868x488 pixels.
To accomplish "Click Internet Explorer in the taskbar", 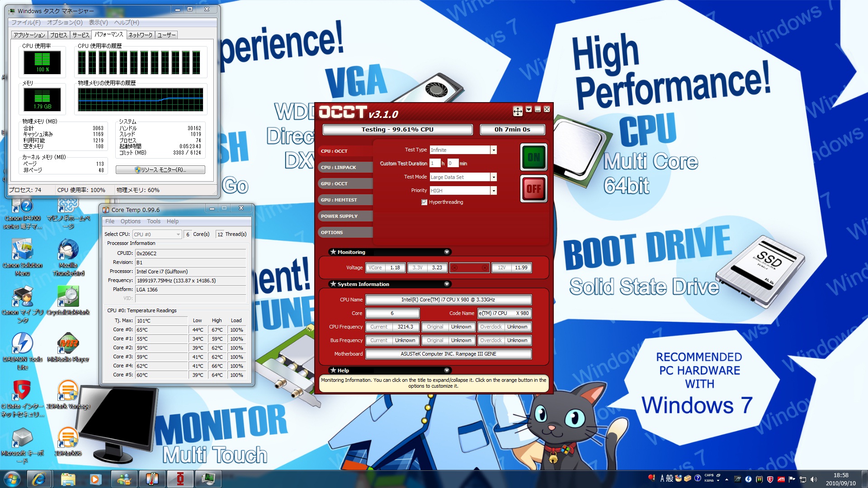I will coord(38,479).
